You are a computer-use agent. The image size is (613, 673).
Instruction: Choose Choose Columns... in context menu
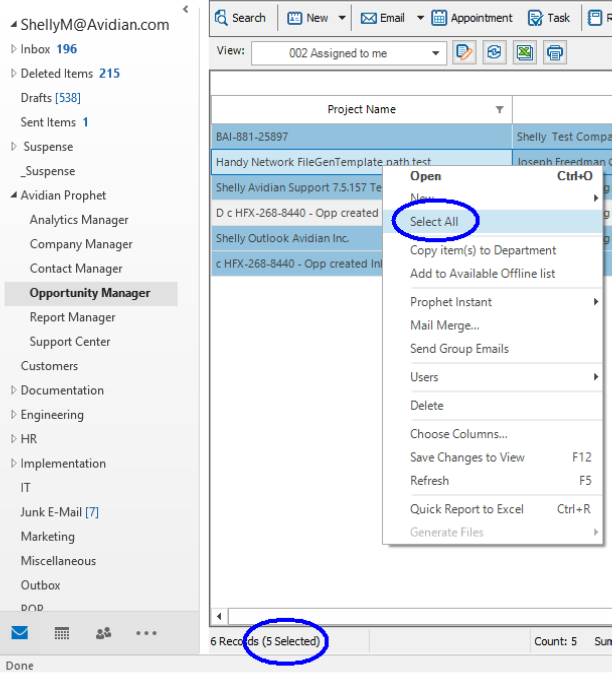click(x=492, y=434)
